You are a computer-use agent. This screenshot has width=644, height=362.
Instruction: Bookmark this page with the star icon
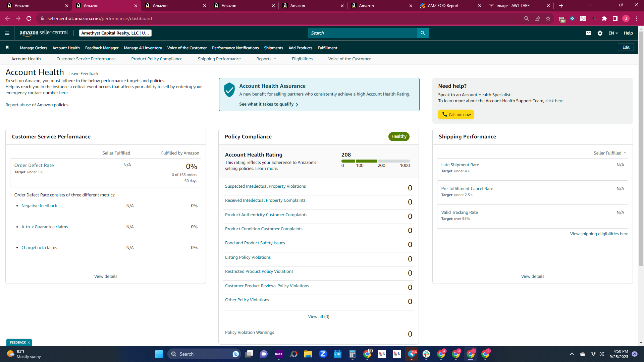coord(548,19)
